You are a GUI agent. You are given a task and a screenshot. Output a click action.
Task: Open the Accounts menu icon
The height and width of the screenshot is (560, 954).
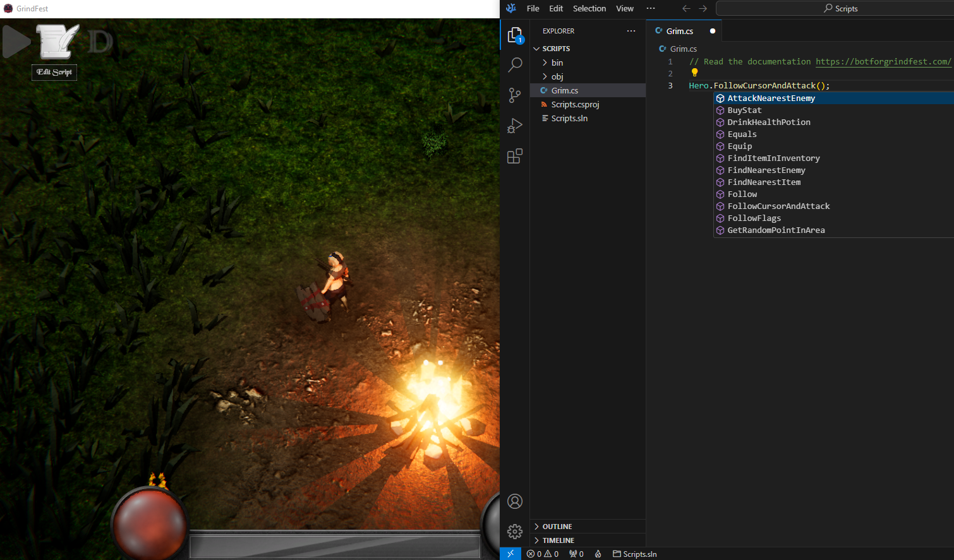(x=515, y=501)
